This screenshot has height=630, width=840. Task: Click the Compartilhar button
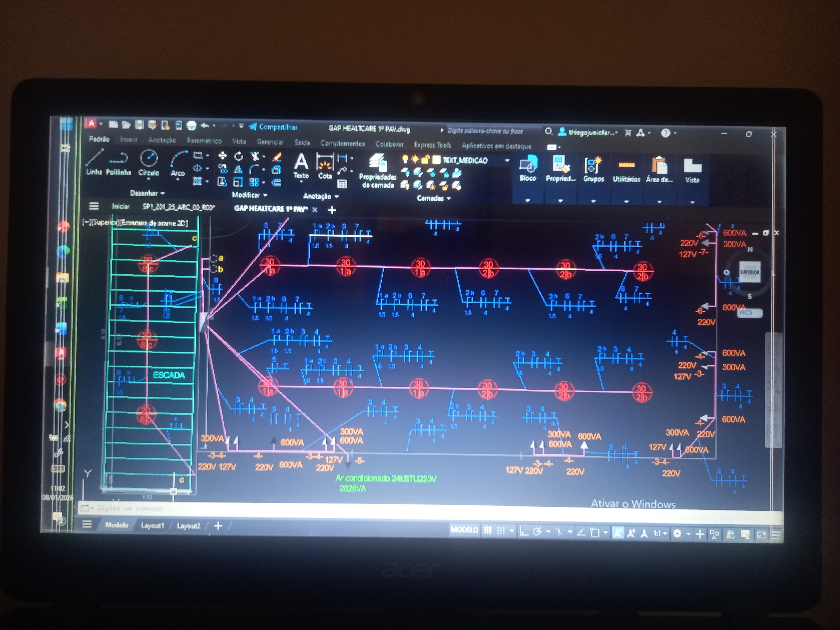click(273, 127)
